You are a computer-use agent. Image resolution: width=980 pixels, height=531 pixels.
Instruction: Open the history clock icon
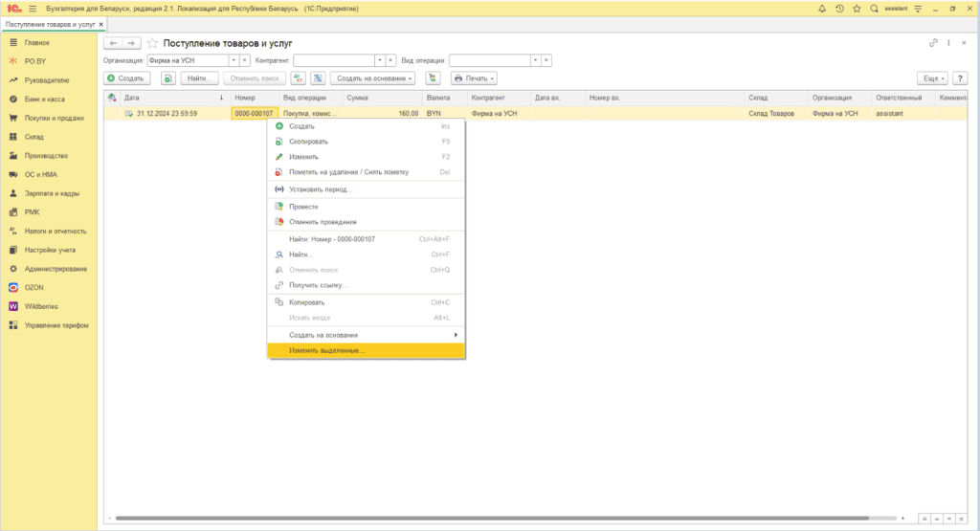[839, 8]
